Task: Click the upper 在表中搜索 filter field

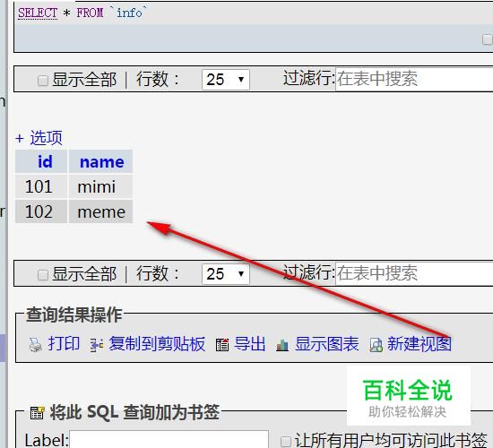Action: [414, 79]
